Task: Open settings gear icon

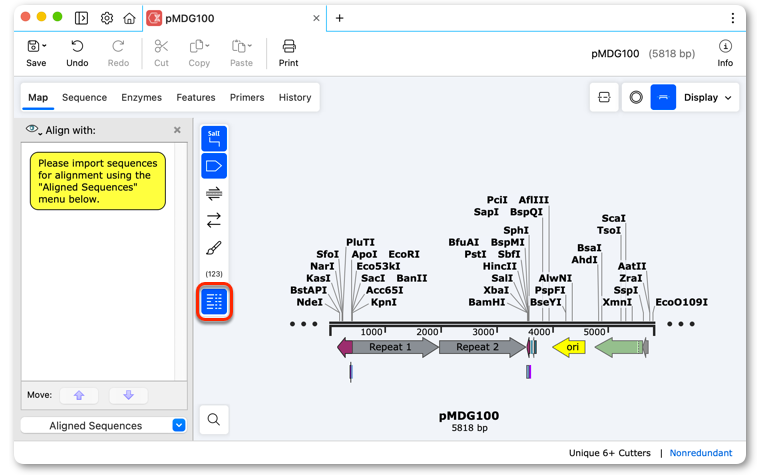Action: pyautogui.click(x=107, y=18)
